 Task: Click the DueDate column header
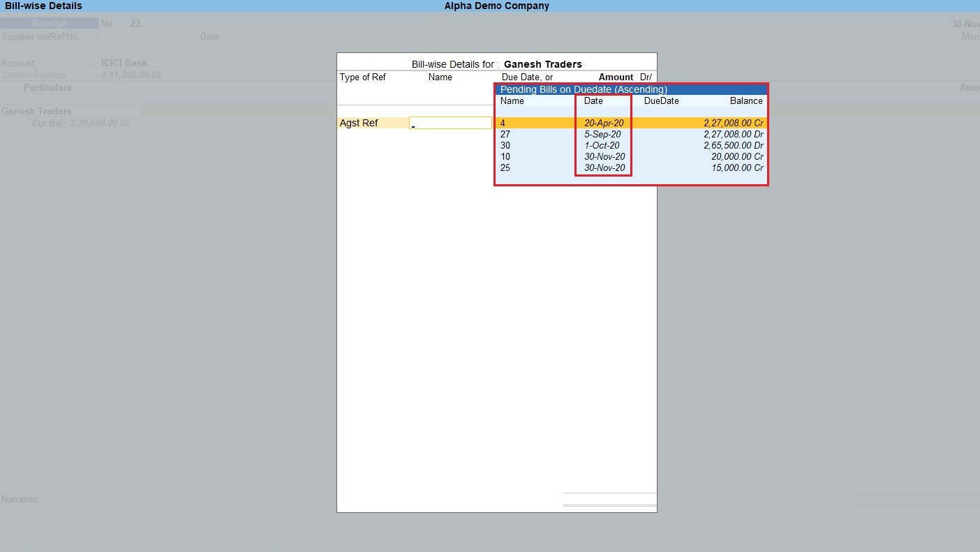pyautogui.click(x=660, y=100)
